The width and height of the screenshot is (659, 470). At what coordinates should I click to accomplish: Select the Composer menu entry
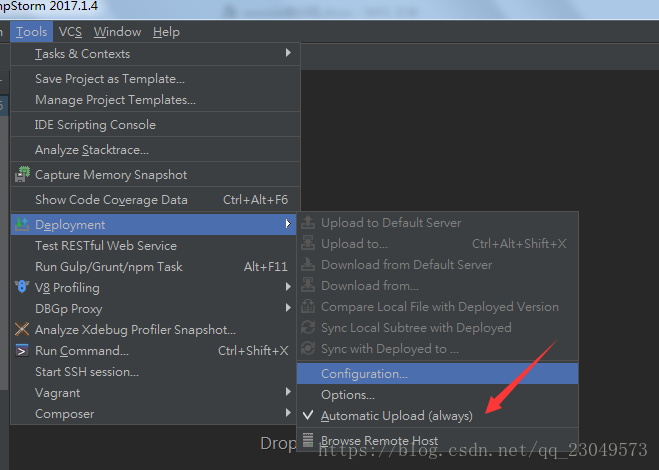153,414
